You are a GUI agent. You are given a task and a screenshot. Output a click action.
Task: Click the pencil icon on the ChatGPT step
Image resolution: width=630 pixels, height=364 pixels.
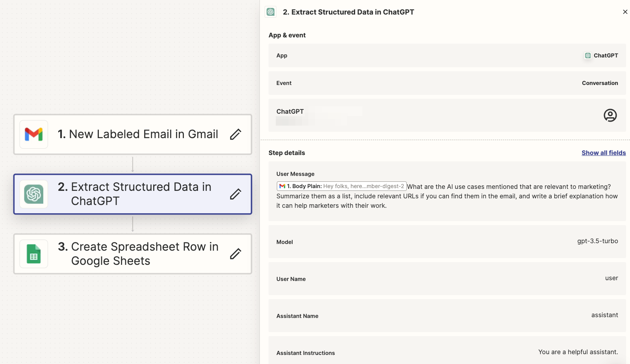point(235,194)
